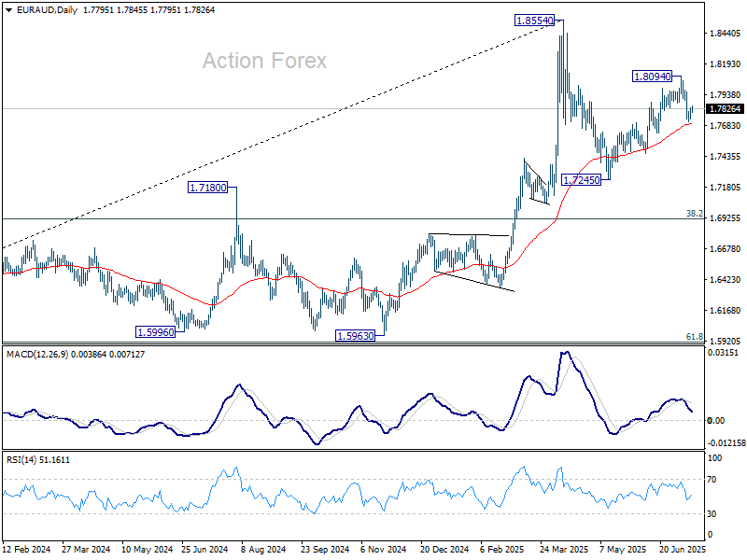Click the 1.85540 high price label
This screenshot has height=560, width=747.
pos(535,21)
